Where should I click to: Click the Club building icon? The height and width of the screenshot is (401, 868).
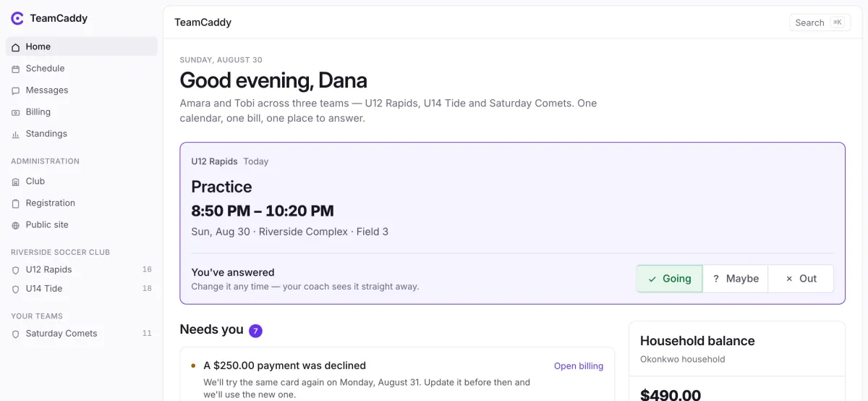16,182
